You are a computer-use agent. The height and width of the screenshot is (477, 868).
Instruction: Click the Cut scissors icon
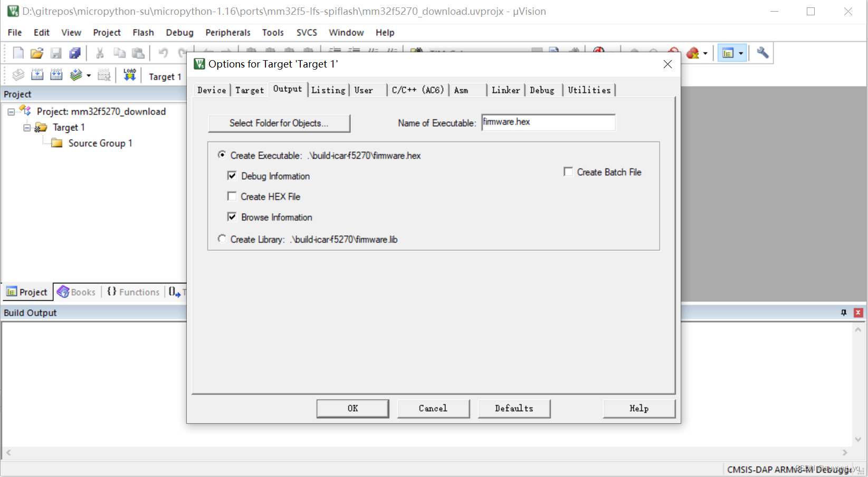[100, 53]
